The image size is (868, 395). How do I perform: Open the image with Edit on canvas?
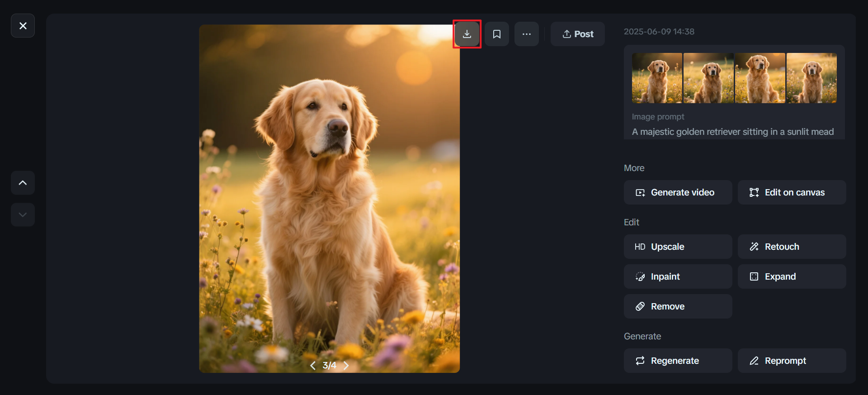click(792, 192)
